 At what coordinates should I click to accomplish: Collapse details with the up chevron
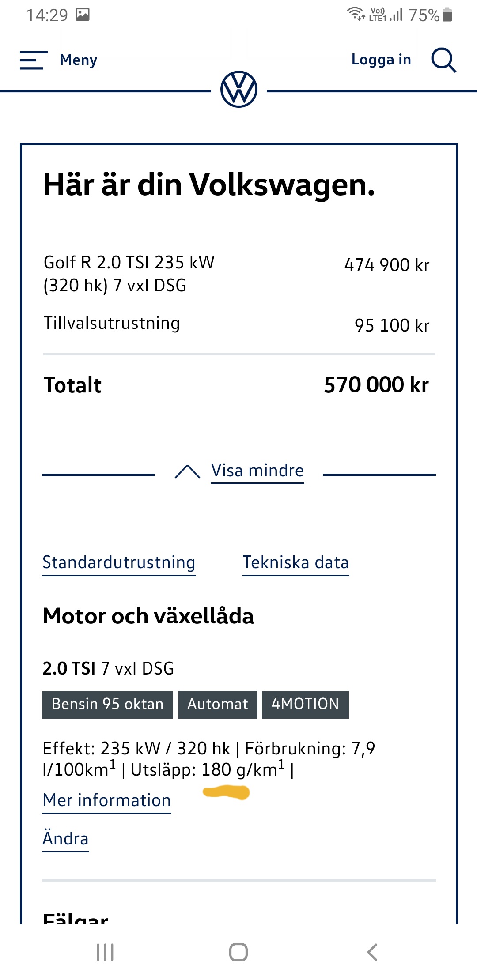click(x=187, y=471)
